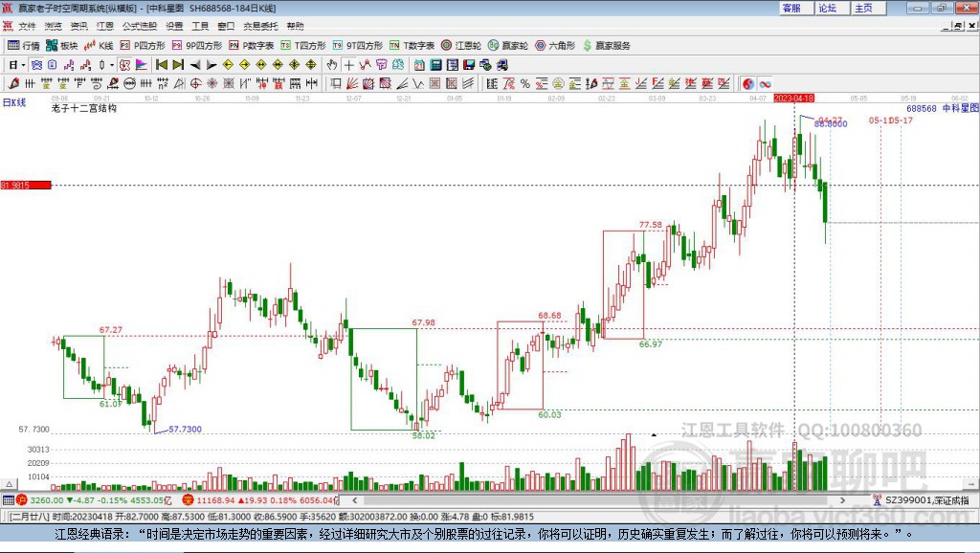Viewport: 980px width, 553px height.
Task: Click the calculator icon in toolbar
Action: point(435,64)
